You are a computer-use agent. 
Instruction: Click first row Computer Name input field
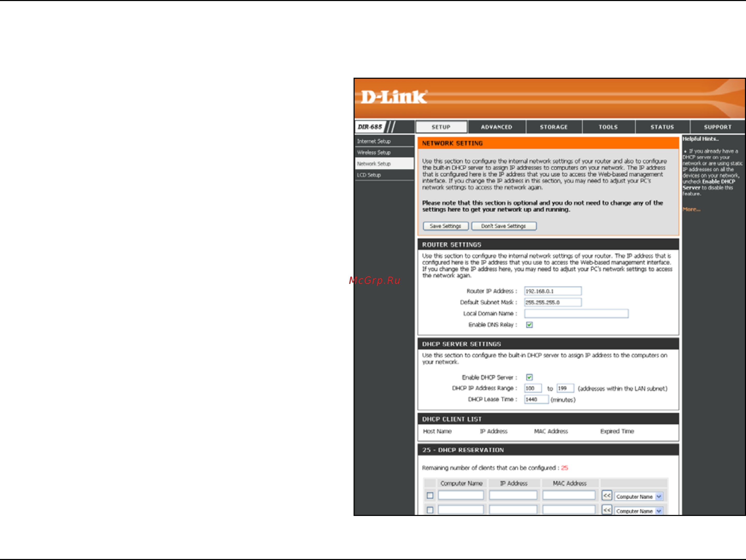click(x=461, y=495)
